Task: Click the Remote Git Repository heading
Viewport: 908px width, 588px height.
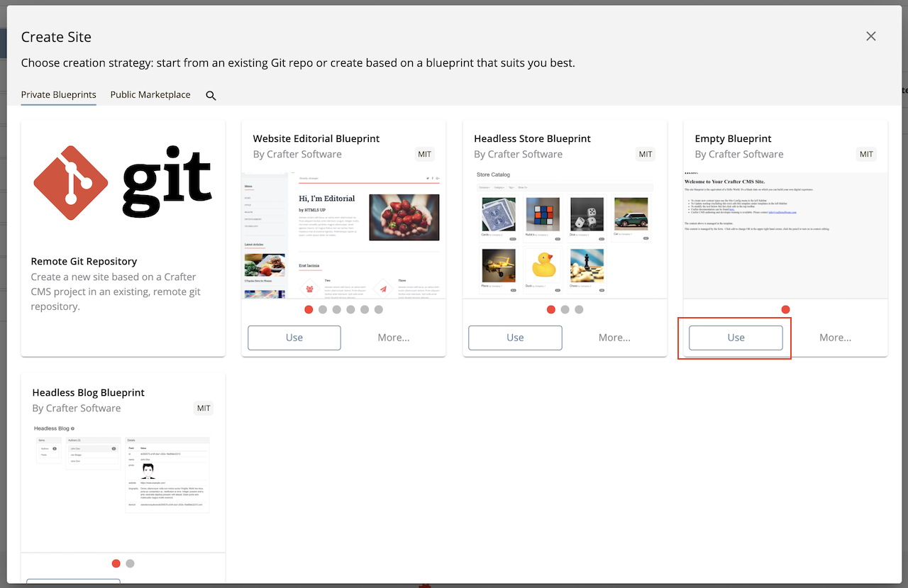Action: tap(84, 261)
